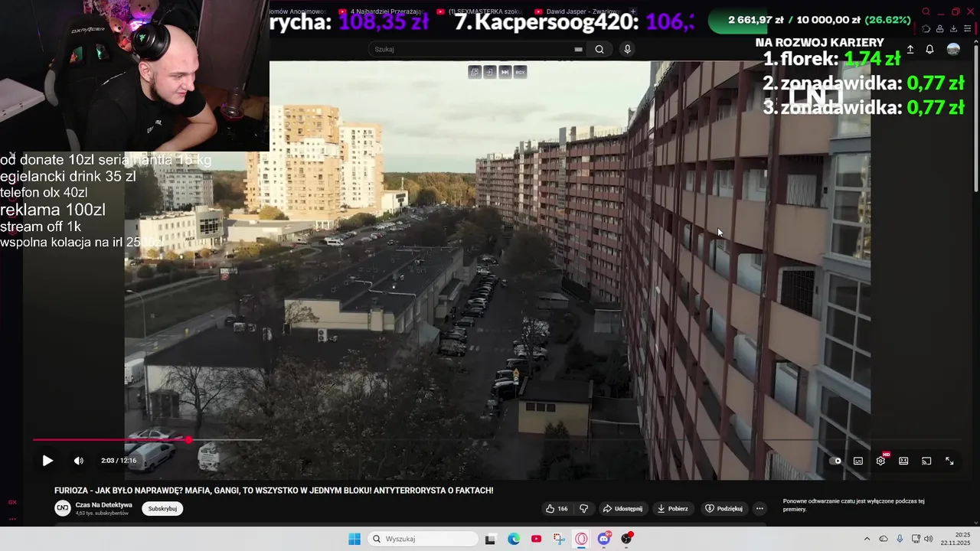
Task: Mute the video with the speaker icon
Action: (x=78, y=461)
